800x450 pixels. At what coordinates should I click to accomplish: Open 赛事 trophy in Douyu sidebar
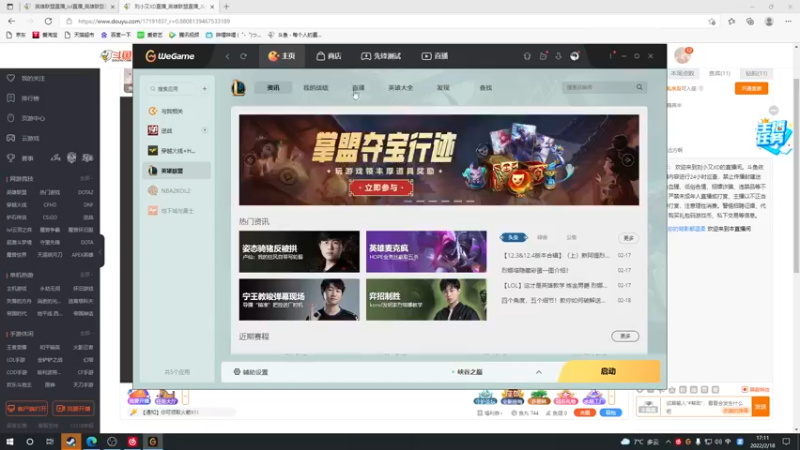(20, 158)
